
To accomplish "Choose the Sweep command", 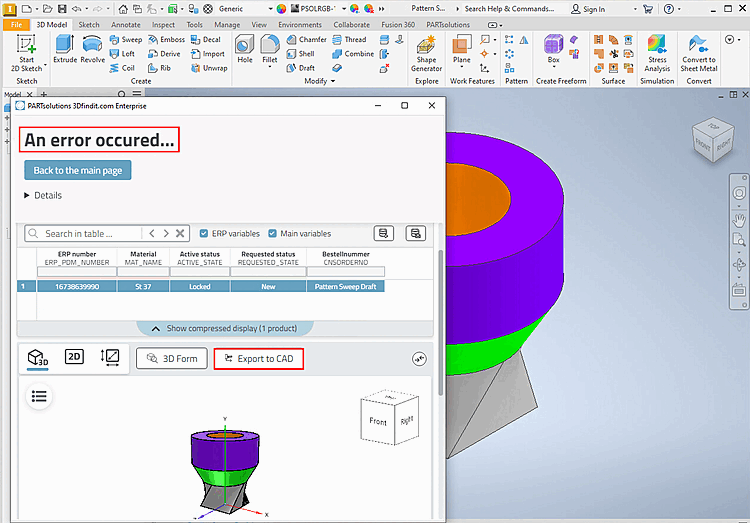I will tap(126, 39).
